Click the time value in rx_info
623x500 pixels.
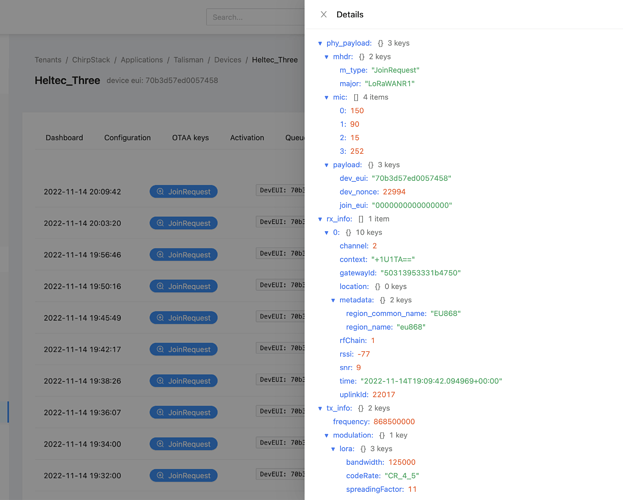point(431,381)
